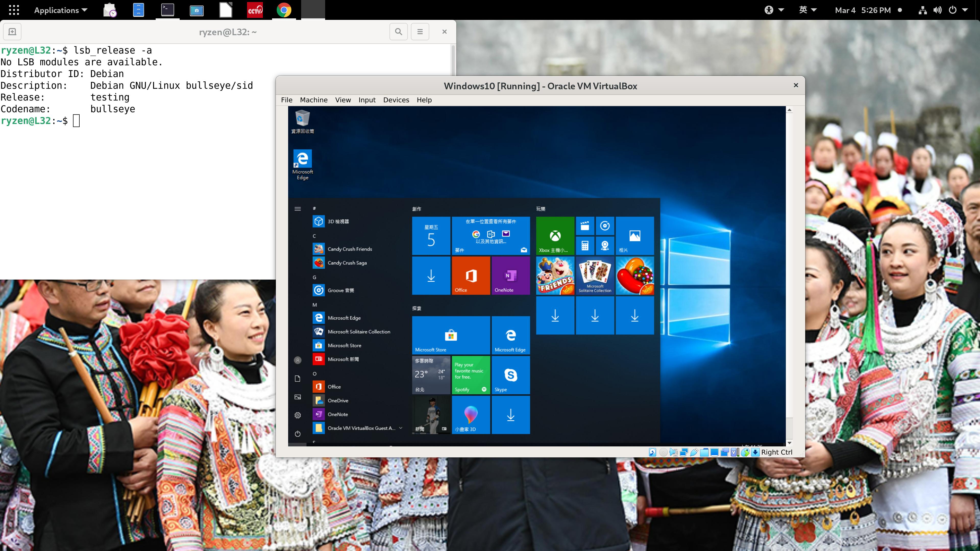Launch the Candy Crush Friends tile
The image size is (980, 551).
pyautogui.click(x=555, y=276)
